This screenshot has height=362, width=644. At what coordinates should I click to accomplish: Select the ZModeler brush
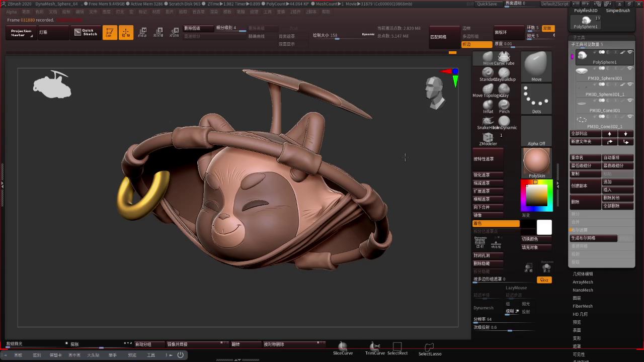coord(488,138)
